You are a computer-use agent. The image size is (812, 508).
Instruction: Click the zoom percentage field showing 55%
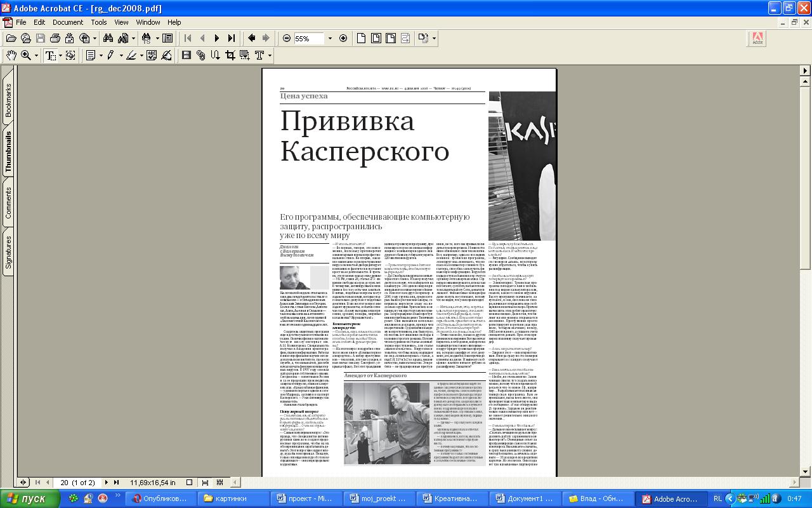coord(309,38)
